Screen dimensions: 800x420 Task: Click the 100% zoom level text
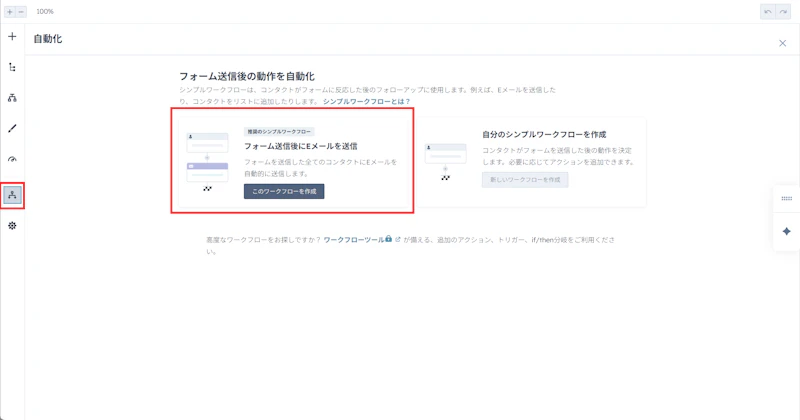pyautogui.click(x=45, y=12)
